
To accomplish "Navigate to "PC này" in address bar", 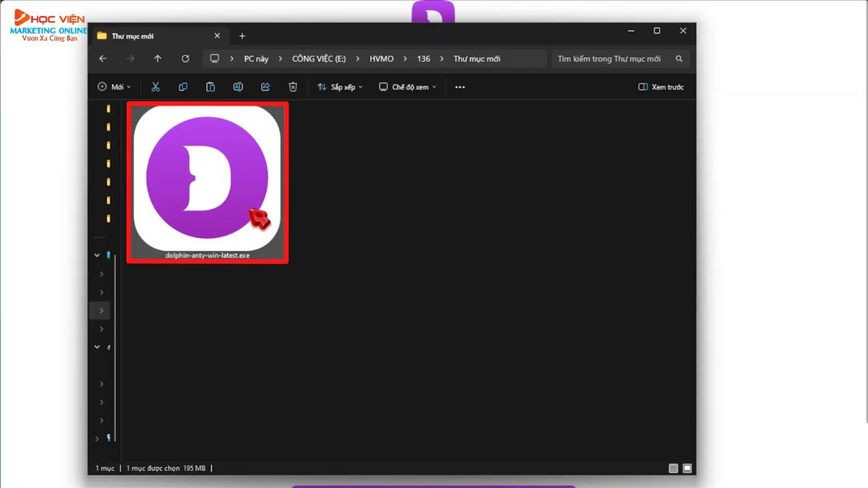I will click(256, 59).
